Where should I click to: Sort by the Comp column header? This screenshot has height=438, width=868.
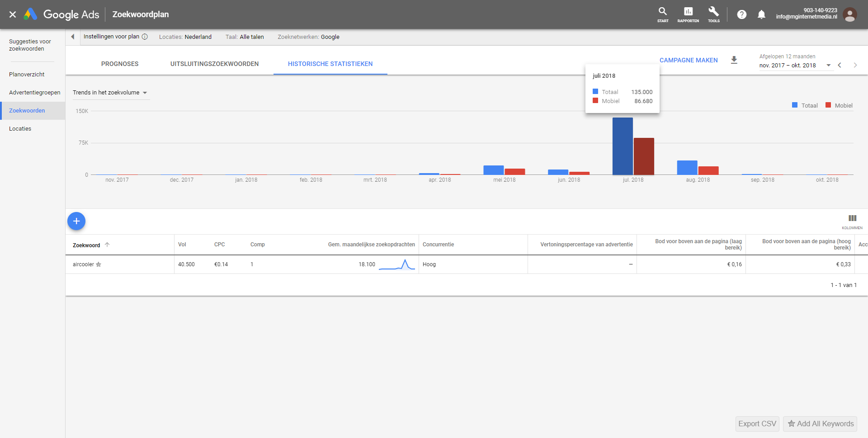pyautogui.click(x=258, y=245)
